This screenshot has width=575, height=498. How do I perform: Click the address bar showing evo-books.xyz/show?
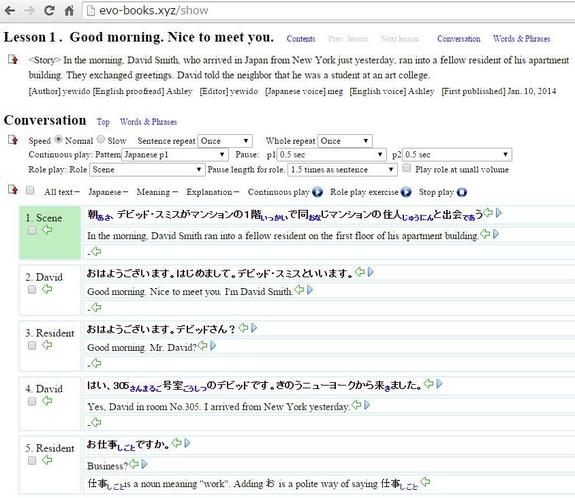(328, 10)
